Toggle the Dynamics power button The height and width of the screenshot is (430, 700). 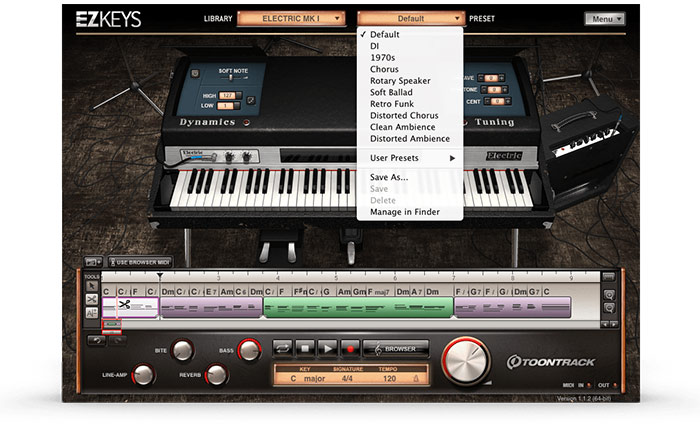(195, 74)
